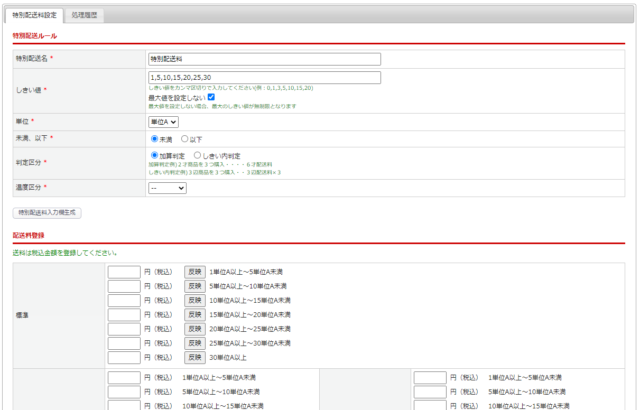The height and width of the screenshot is (410, 640).
Task: Expand the 温度区分 dropdown
Action: [167, 187]
